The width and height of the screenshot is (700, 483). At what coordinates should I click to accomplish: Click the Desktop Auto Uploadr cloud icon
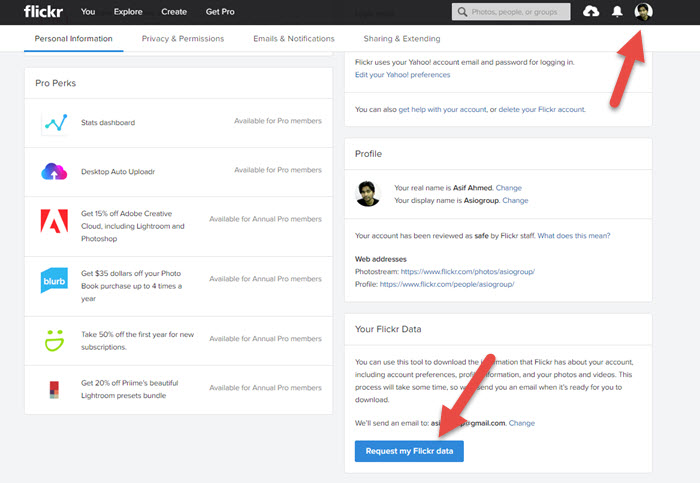[x=54, y=171]
